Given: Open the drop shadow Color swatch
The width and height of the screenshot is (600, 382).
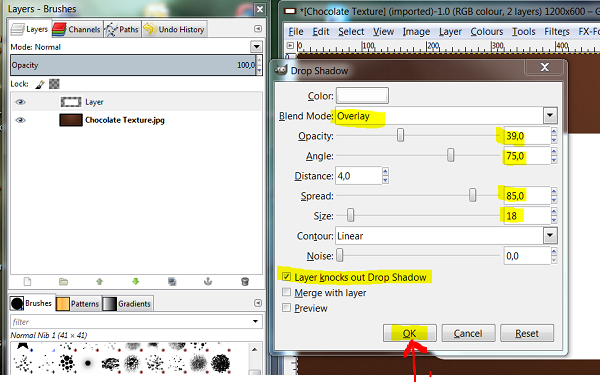Looking at the screenshot, I should tap(362, 96).
